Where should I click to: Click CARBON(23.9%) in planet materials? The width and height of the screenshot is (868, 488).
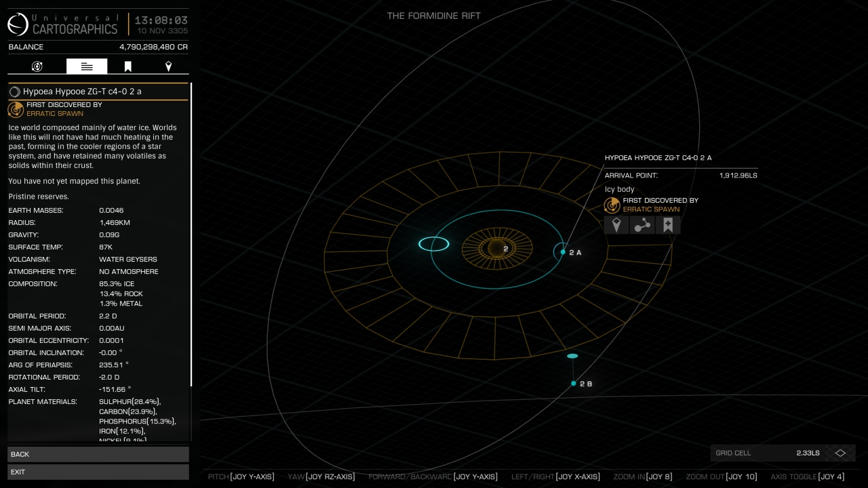[128, 411]
